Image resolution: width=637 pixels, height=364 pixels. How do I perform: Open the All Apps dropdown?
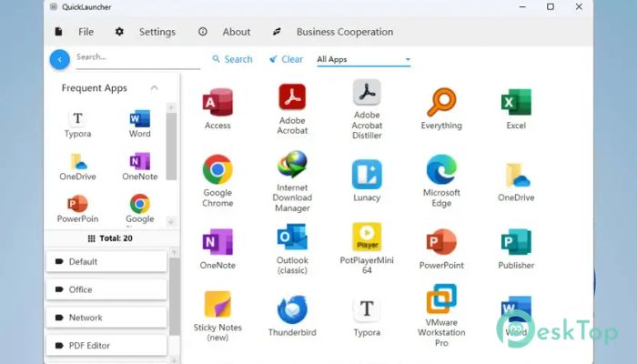tap(364, 59)
